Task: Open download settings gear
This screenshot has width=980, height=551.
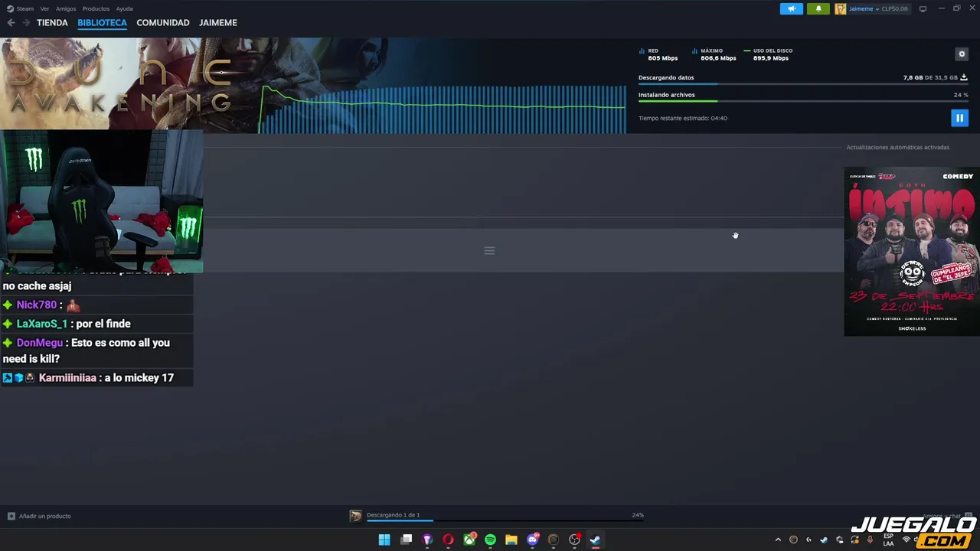Action: point(962,54)
